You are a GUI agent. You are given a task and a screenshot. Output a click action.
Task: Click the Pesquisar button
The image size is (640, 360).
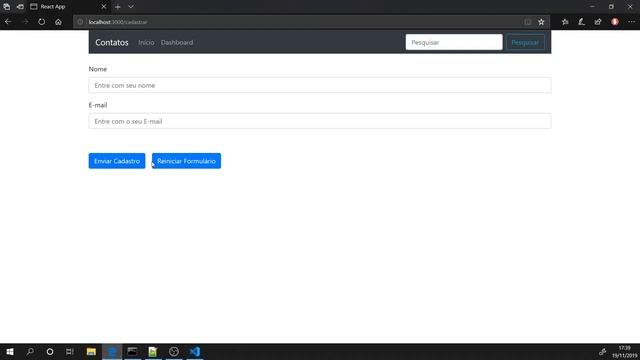tap(525, 42)
